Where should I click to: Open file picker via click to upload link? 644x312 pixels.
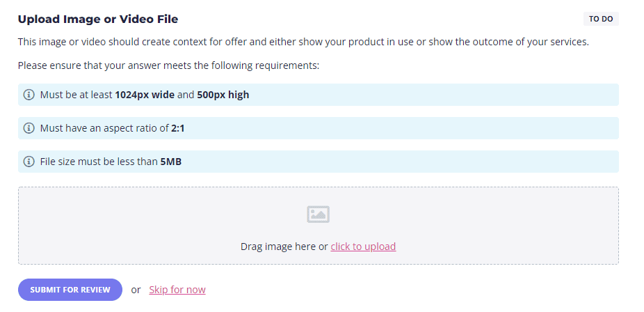363,247
